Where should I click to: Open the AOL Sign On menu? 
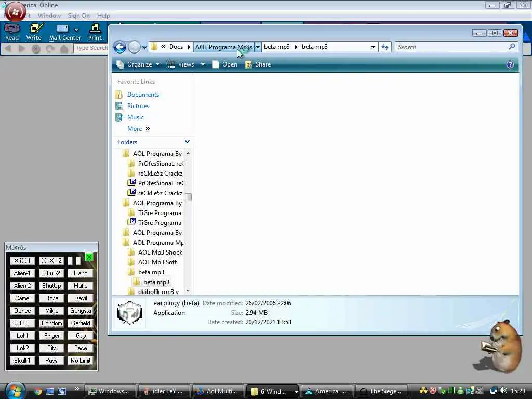pyautogui.click(x=79, y=16)
